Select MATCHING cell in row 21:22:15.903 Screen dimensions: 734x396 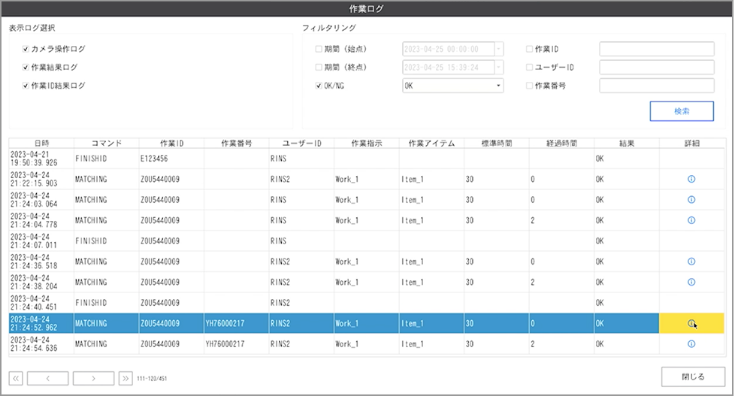[106, 179]
